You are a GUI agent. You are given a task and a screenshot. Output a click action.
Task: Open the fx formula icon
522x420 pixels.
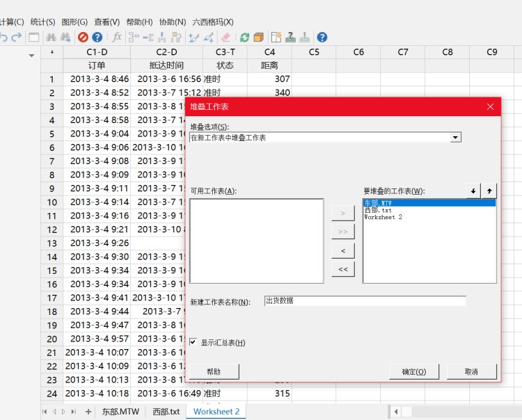pos(116,38)
